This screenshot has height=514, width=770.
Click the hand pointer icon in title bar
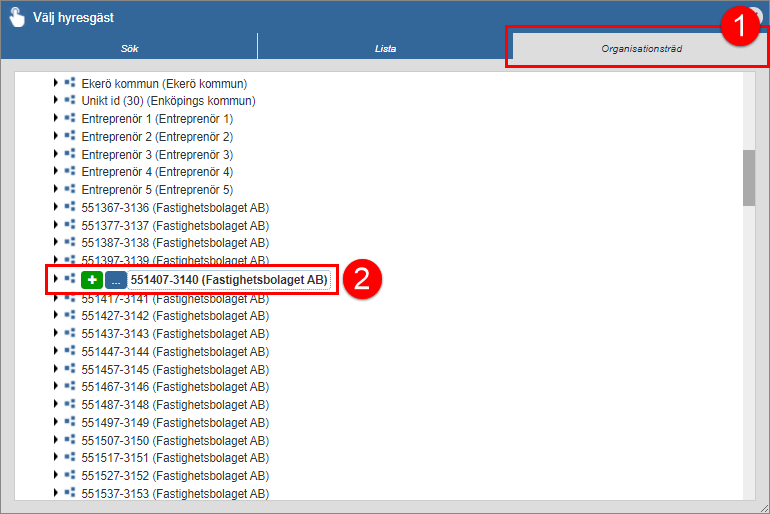point(17,17)
